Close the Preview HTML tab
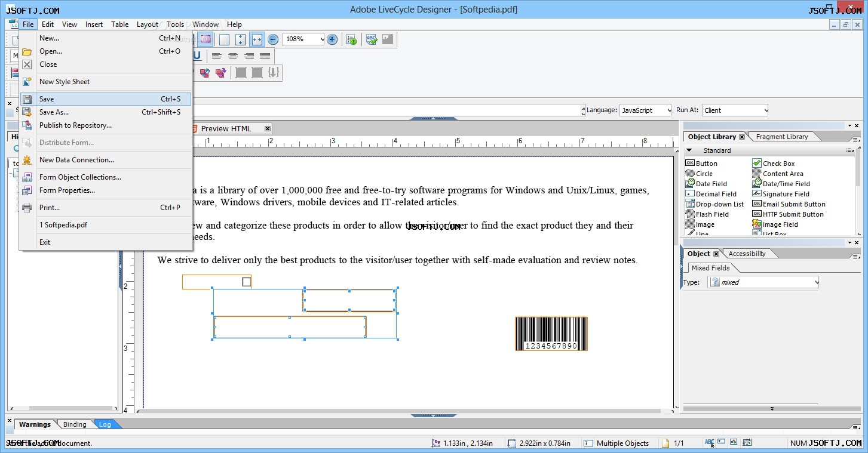The image size is (868, 453). point(268,128)
